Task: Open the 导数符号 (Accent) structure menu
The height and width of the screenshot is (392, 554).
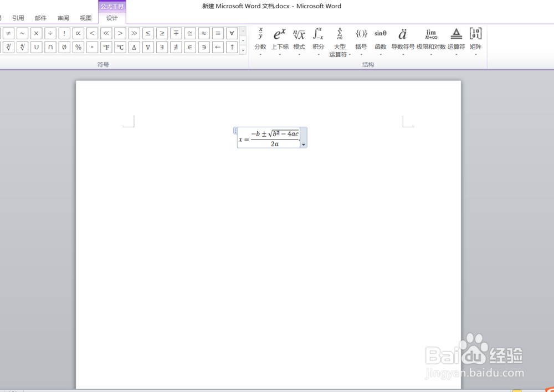Action: pos(403,42)
